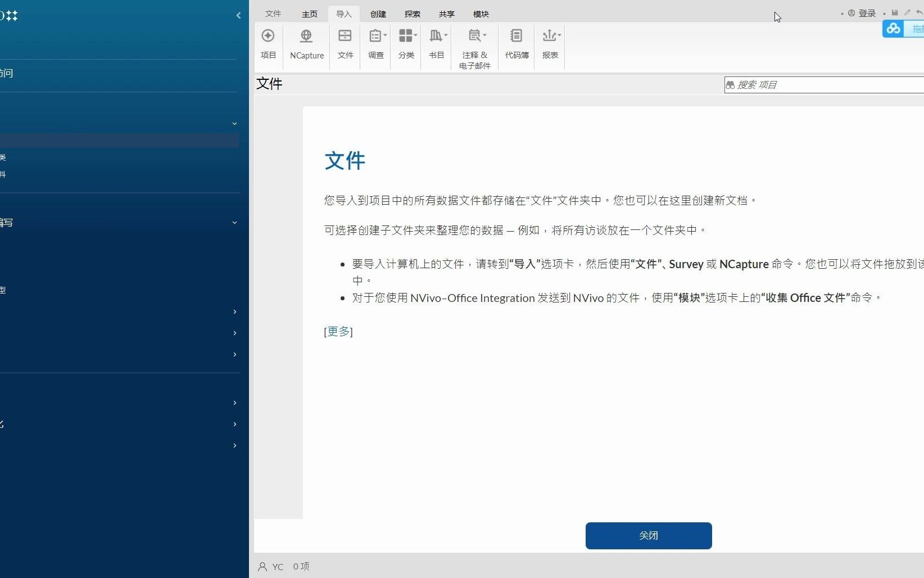Collapse the navigation pane with the left arrow
Image resolution: width=924 pixels, height=578 pixels.
click(238, 16)
